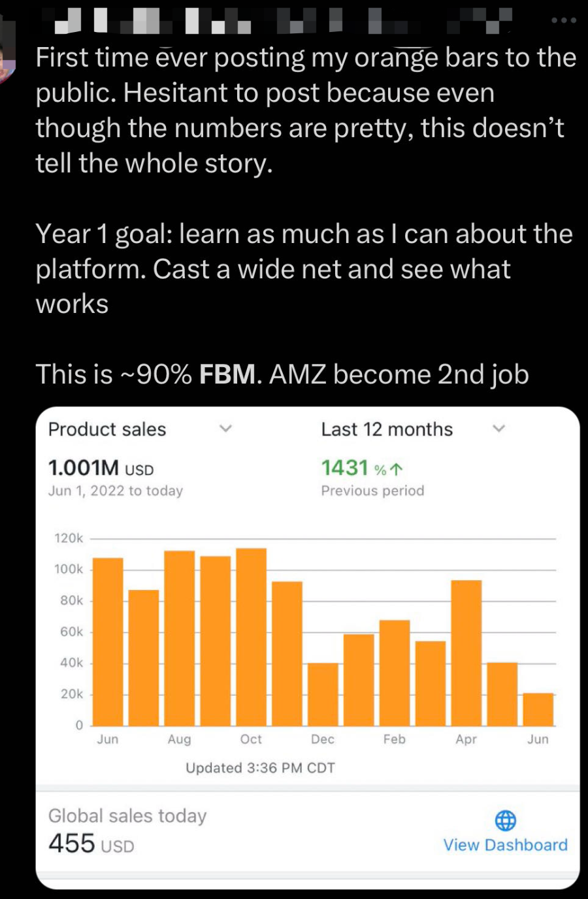The width and height of the screenshot is (588, 899).
Task: Click the globe icon above View Dashboard
Action: click(506, 820)
